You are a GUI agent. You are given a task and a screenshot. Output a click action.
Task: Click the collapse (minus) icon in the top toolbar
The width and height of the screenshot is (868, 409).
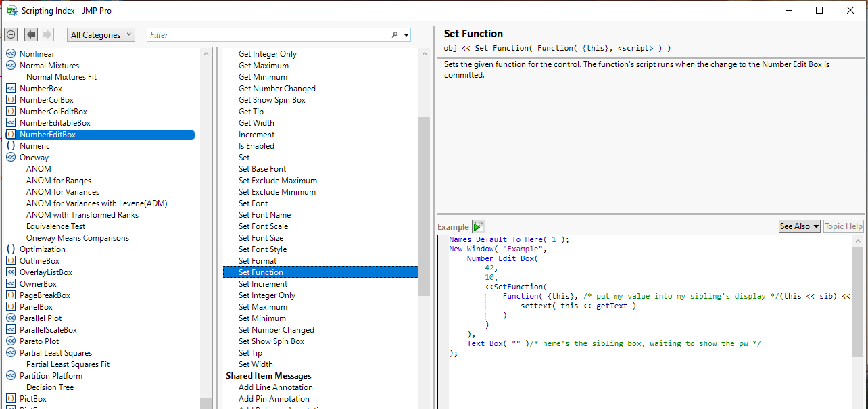click(x=10, y=34)
